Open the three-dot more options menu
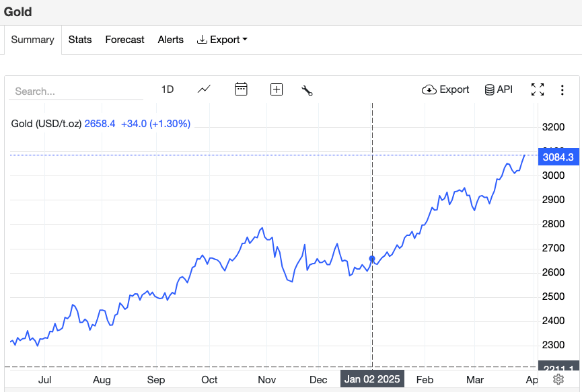This screenshot has height=392, width=582. click(562, 89)
